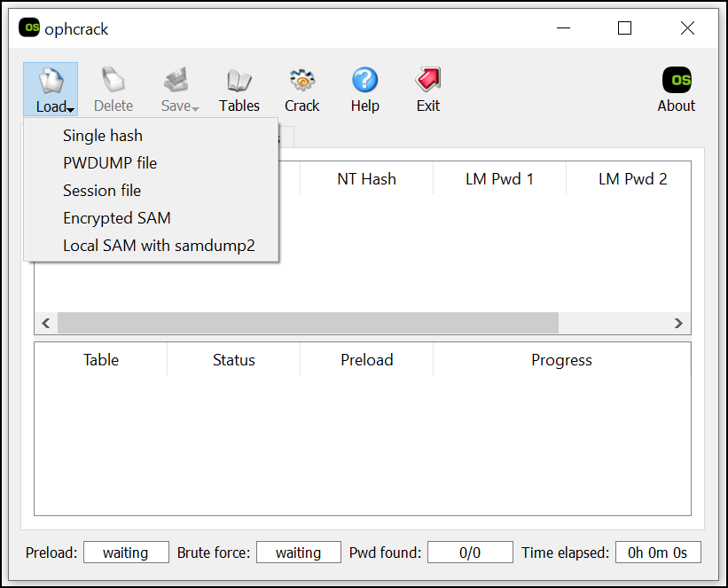Click the Time elapsed field
This screenshot has height=588, width=728.
coord(658,553)
